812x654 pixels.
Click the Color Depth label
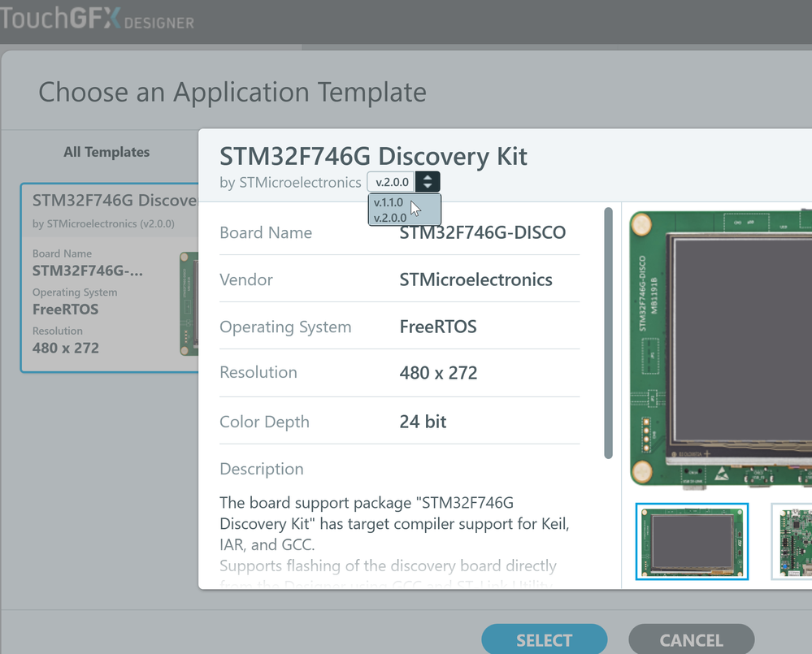[x=264, y=422]
